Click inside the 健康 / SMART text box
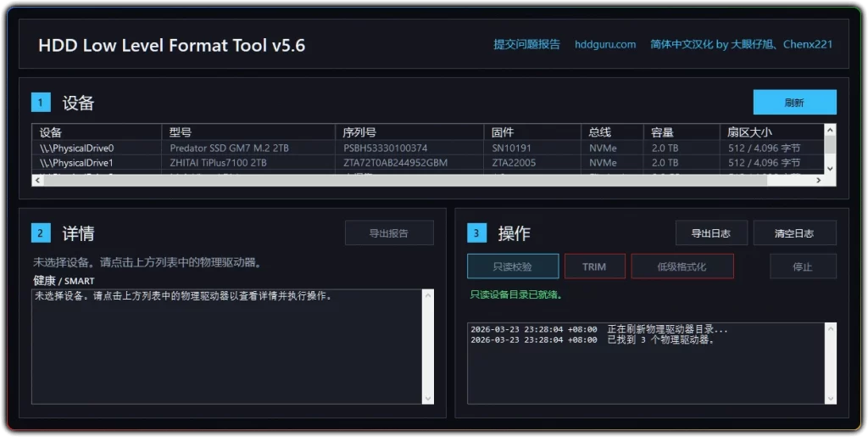 (x=227, y=347)
